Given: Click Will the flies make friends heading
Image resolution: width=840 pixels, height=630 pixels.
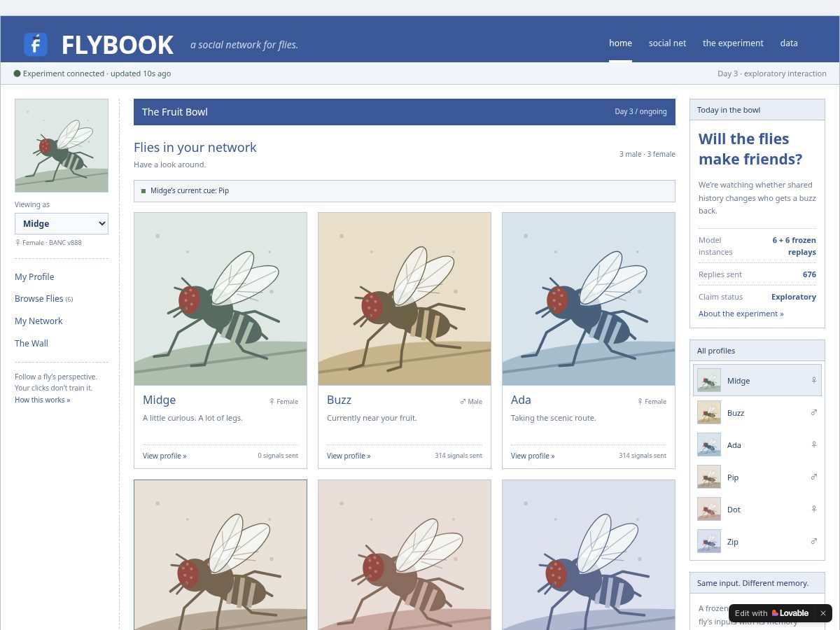Looking at the screenshot, I should point(750,149).
